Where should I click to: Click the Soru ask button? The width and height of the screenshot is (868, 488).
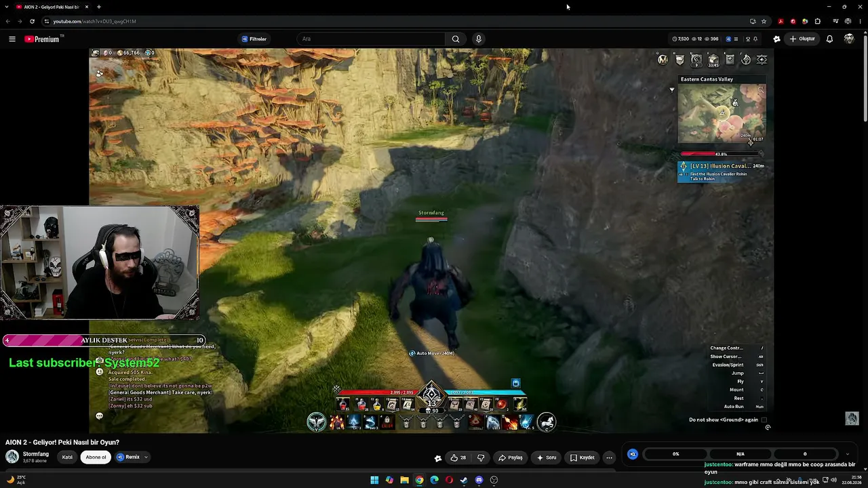pos(547,457)
